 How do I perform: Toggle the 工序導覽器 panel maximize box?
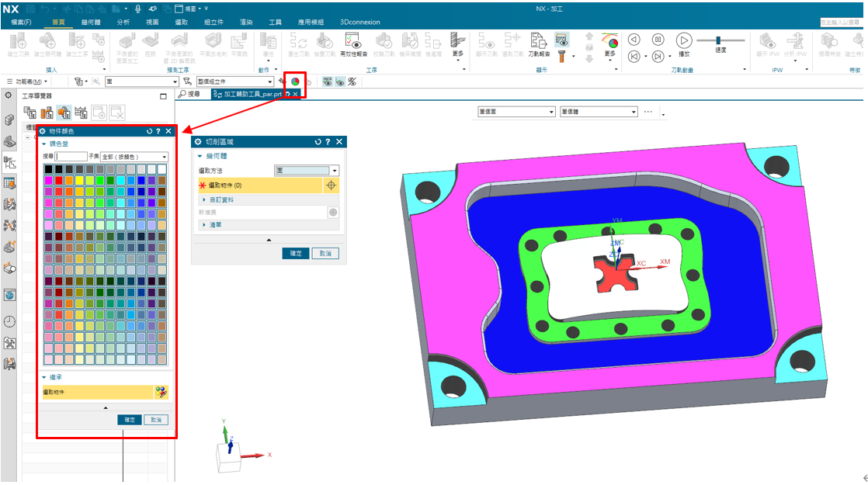(x=163, y=96)
